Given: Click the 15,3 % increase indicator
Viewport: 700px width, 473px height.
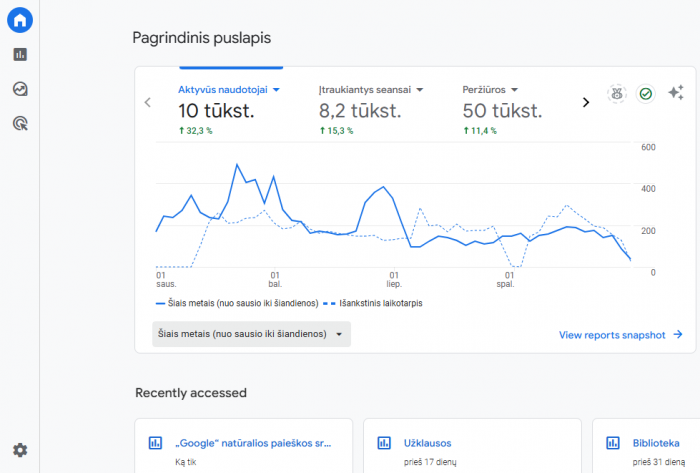Looking at the screenshot, I should [337, 131].
